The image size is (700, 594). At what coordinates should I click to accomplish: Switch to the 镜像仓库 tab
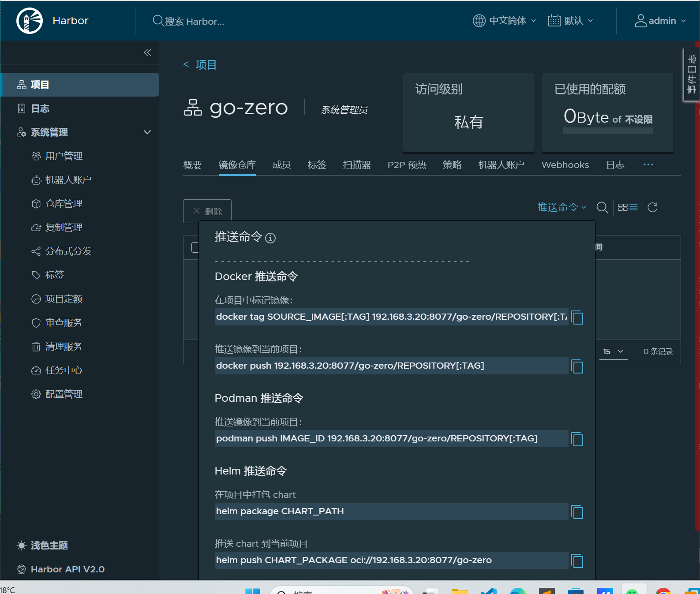237,165
